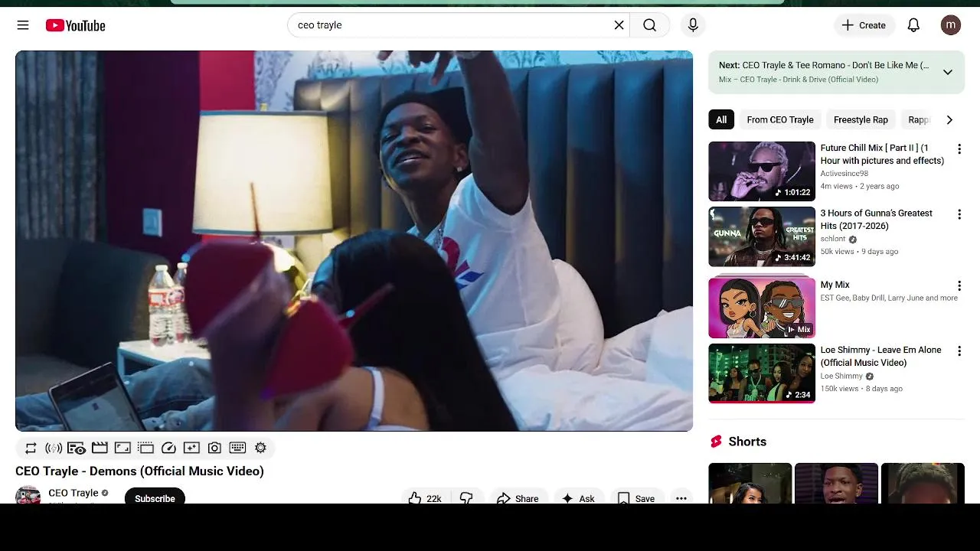Start voice search with the microphone
980x551 pixels.
click(x=693, y=25)
